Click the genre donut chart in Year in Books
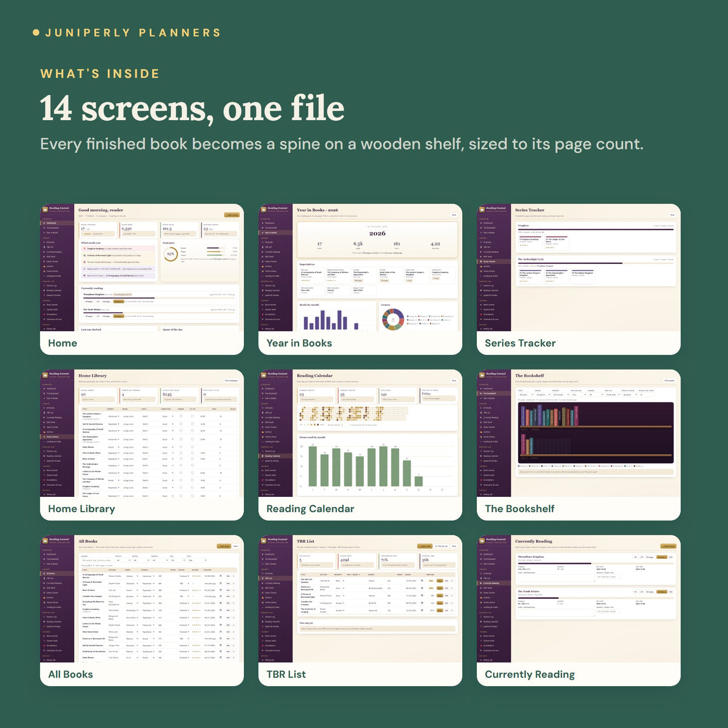The height and width of the screenshot is (728, 728). pos(393,319)
